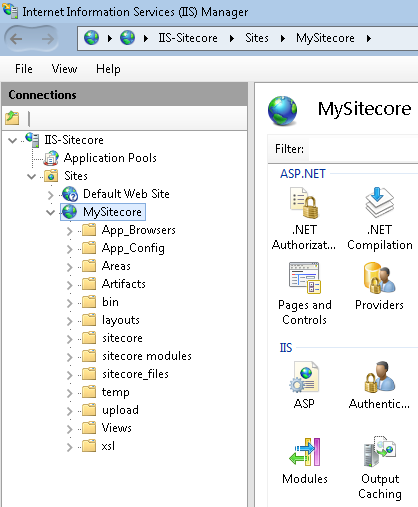Click the MySitecore globe icon in tree
Viewport: 418px width, 507px height.
coord(70,212)
